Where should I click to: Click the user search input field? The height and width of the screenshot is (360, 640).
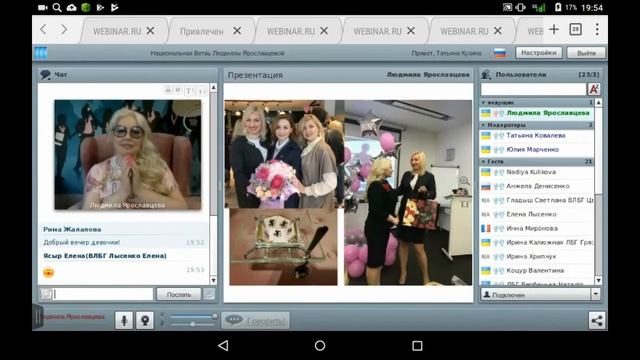pyautogui.click(x=533, y=89)
